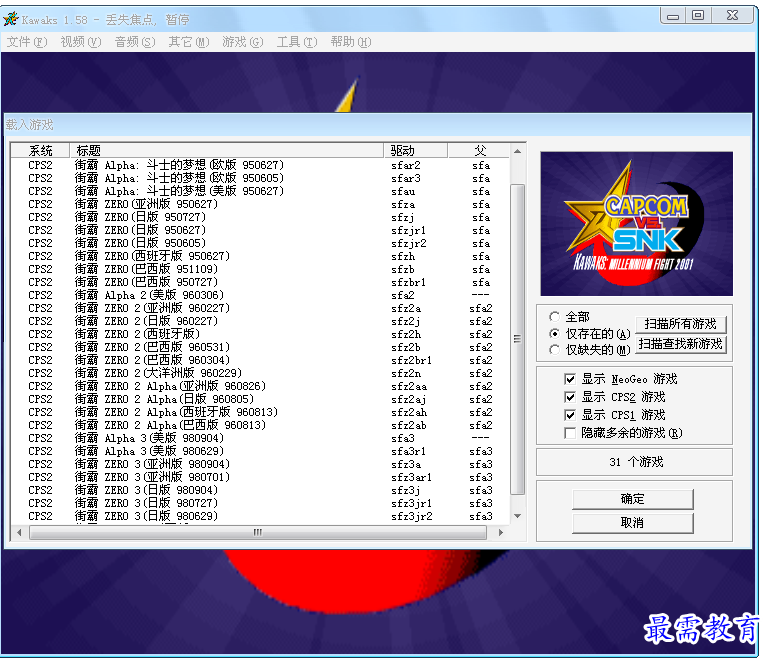Click the 扫描所有游戏 button

(680, 324)
